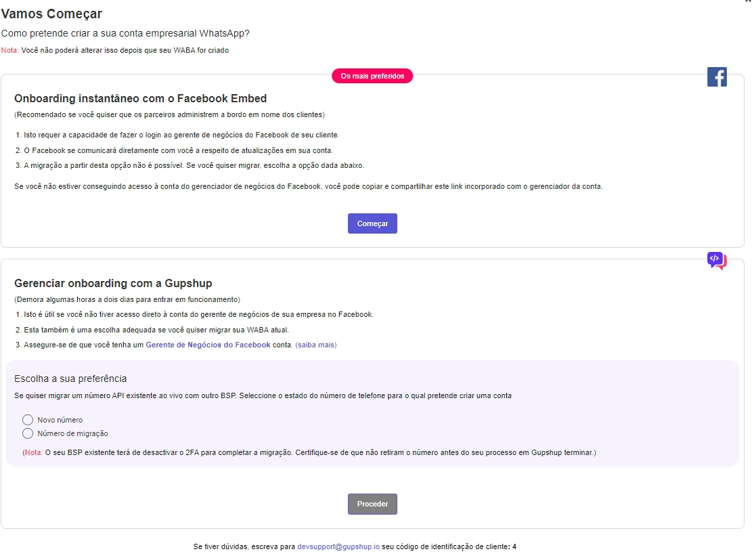Viewport: 752px width, 560px height.
Task: Click the WABA warning note text
Action: [114, 50]
